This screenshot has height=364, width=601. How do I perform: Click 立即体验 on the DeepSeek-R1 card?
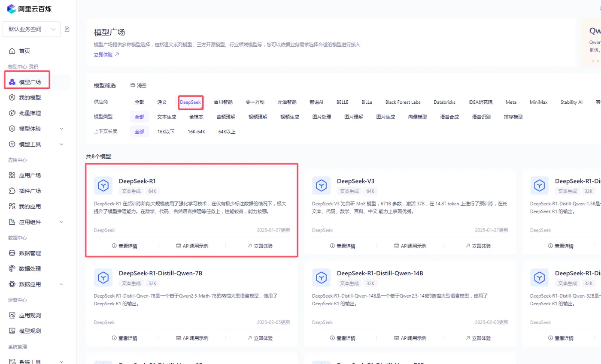coord(260,246)
